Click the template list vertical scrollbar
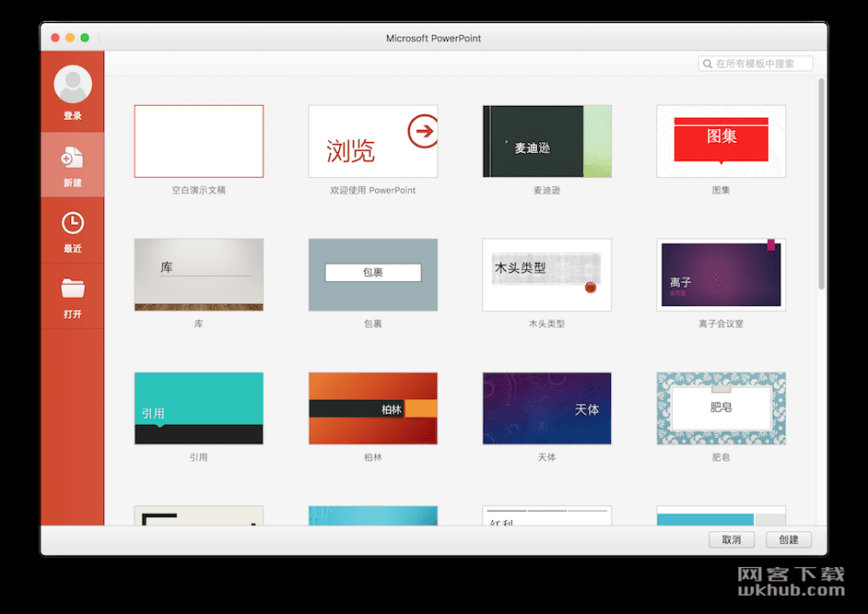Viewport: 868px width, 614px height. [x=822, y=183]
